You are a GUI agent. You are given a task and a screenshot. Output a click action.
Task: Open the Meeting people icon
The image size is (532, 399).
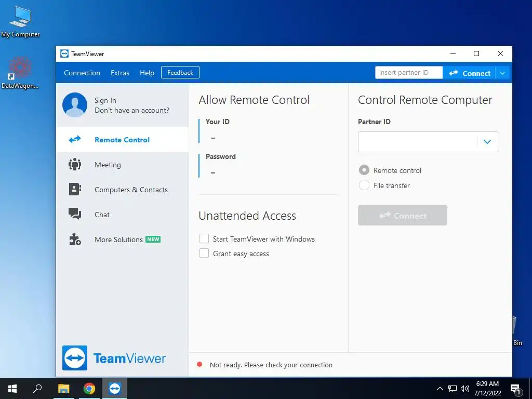tap(75, 165)
